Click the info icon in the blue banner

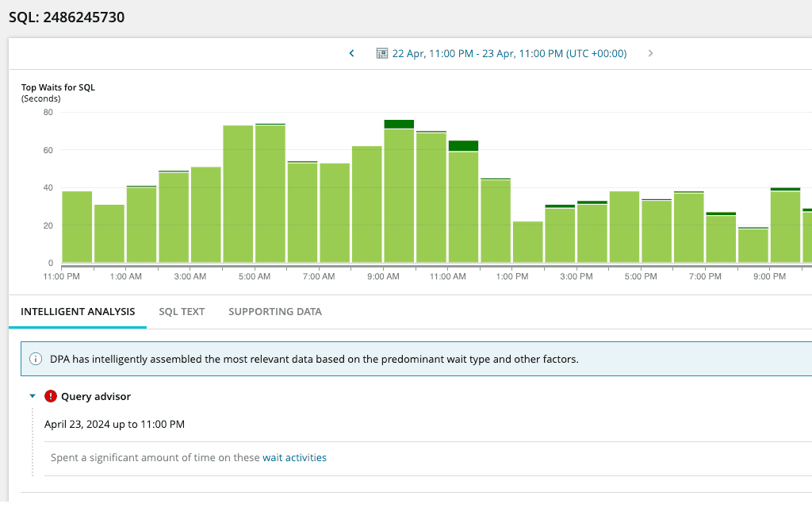tap(35, 359)
